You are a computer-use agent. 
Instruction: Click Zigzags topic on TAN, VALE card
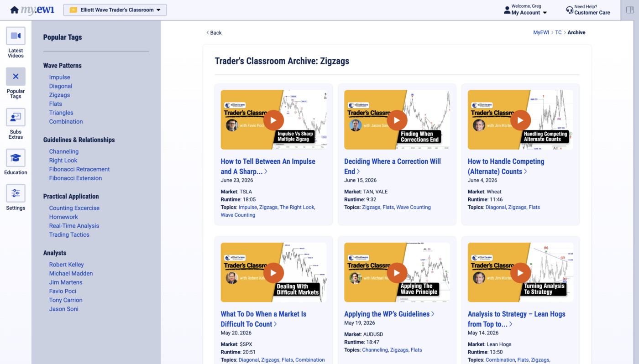pos(371,207)
